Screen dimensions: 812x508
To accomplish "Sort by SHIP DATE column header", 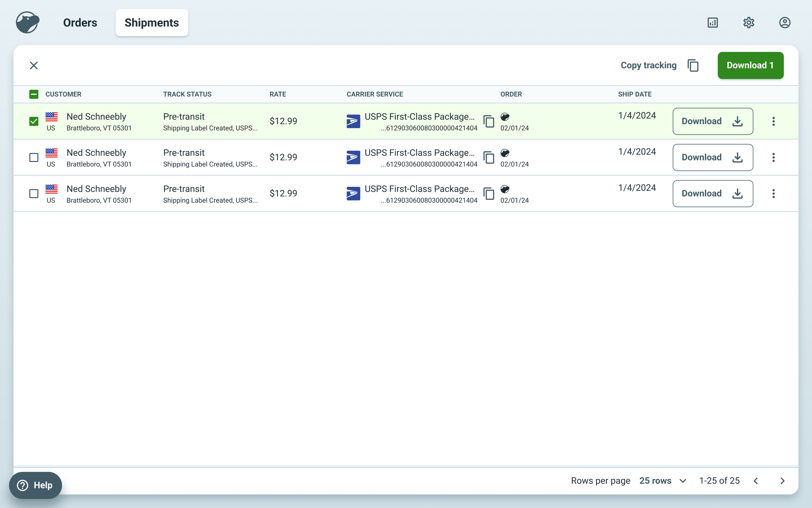I will pyautogui.click(x=634, y=94).
